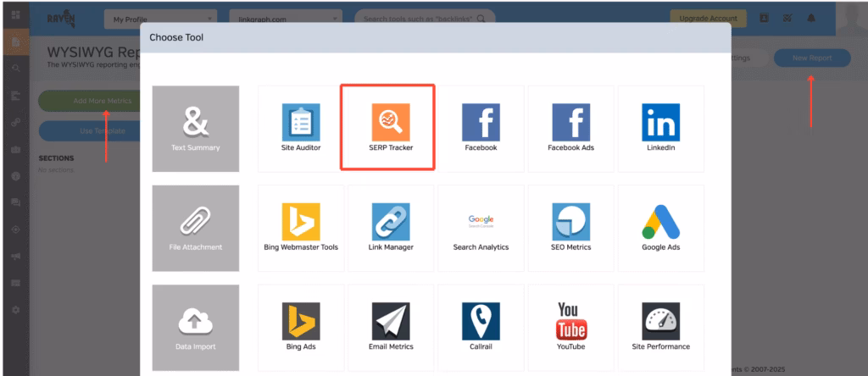Viewport: 868px width, 376px height.
Task: Choose the Google Ads tool
Action: pyautogui.click(x=660, y=225)
